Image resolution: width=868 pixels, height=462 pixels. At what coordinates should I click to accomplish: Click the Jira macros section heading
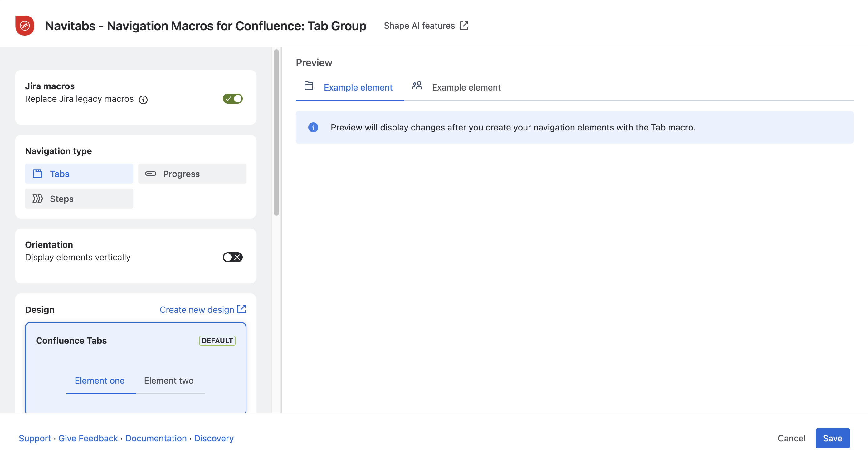[50, 86]
